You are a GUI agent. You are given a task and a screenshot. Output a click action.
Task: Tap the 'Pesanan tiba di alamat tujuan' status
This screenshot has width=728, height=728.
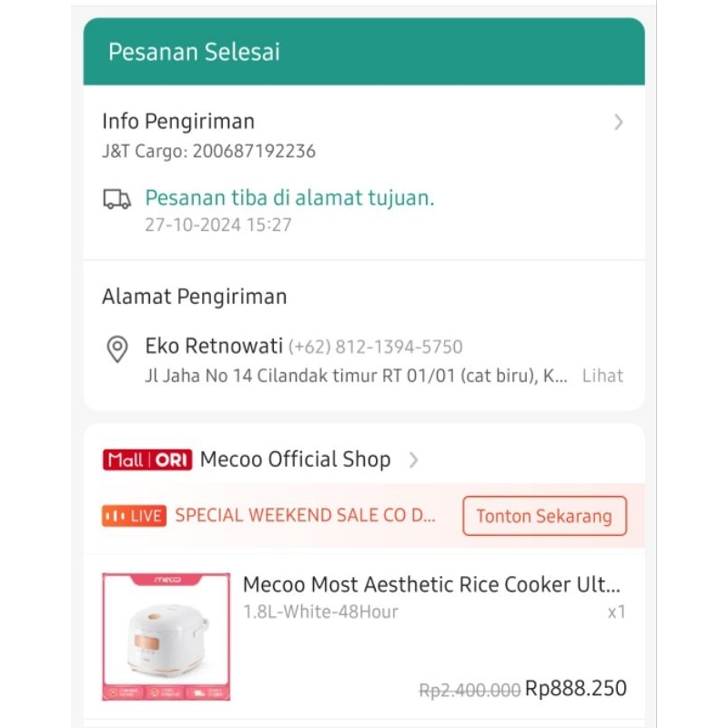click(289, 198)
